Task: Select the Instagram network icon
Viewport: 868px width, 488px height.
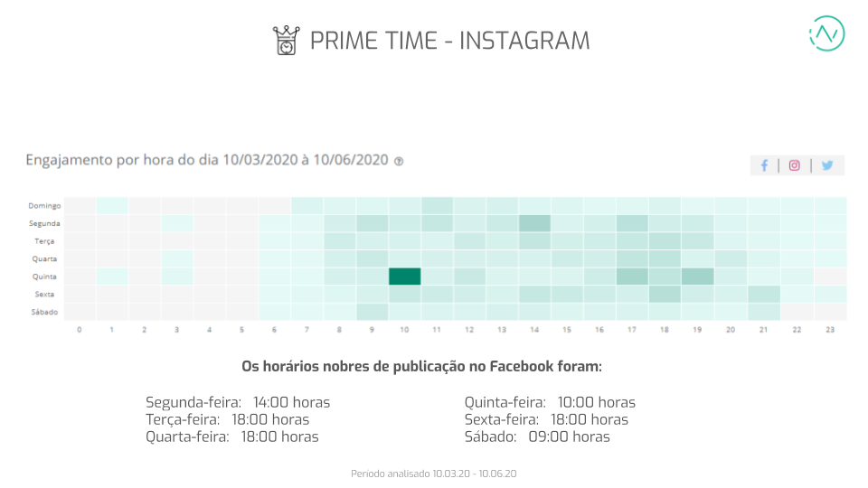Action: tap(795, 165)
